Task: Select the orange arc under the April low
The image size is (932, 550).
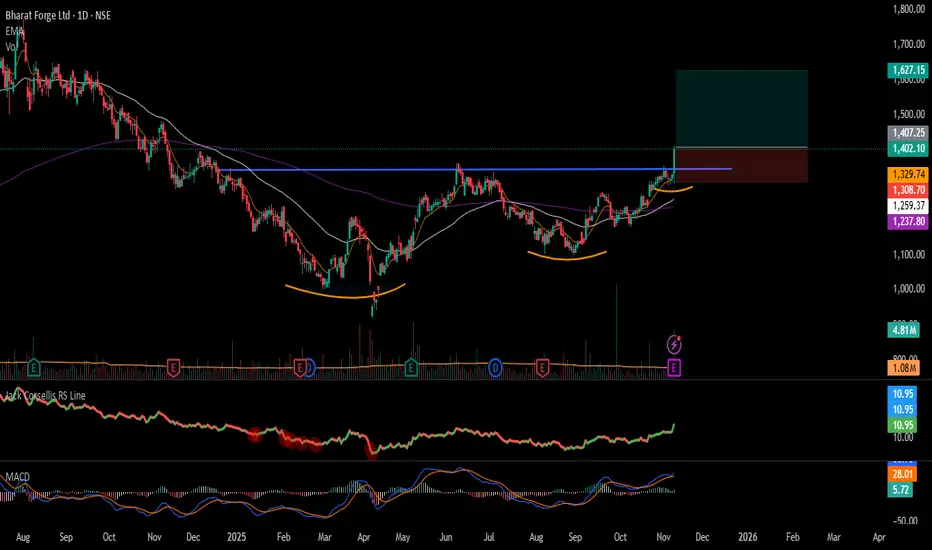Action: click(345, 292)
